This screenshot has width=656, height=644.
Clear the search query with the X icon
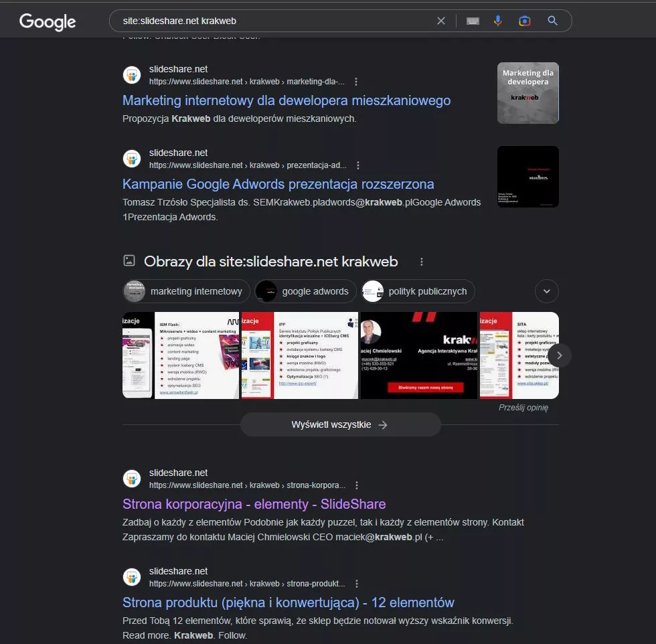pyautogui.click(x=441, y=21)
